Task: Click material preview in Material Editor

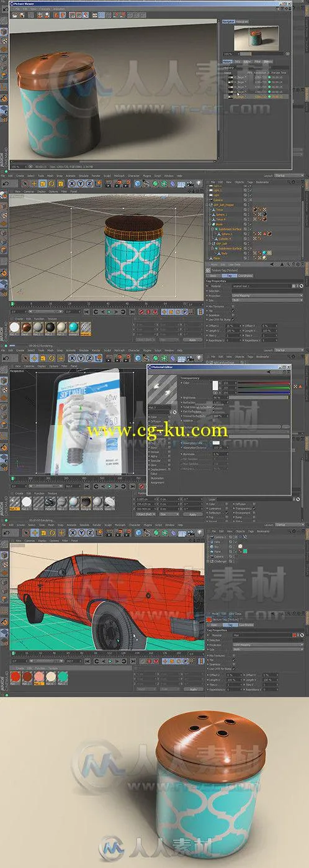Action: [162, 390]
